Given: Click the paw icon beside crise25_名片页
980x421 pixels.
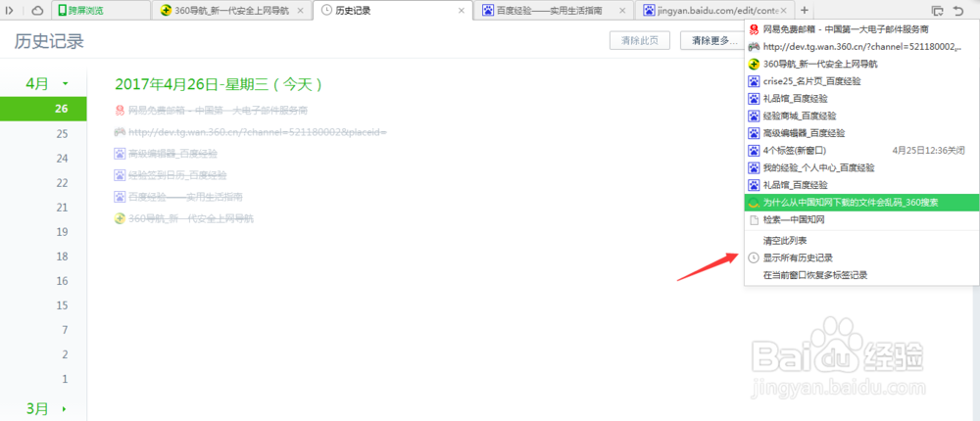Looking at the screenshot, I should [x=754, y=81].
